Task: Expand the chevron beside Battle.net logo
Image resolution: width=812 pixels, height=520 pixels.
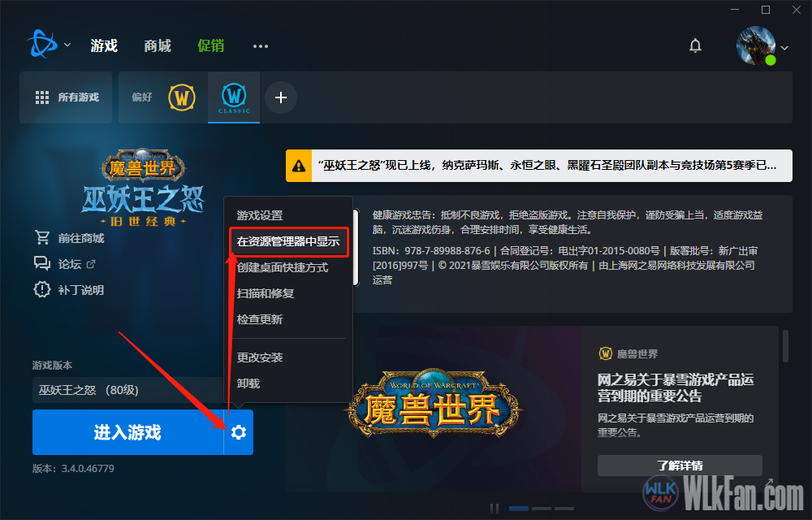Action: pyautogui.click(x=67, y=45)
